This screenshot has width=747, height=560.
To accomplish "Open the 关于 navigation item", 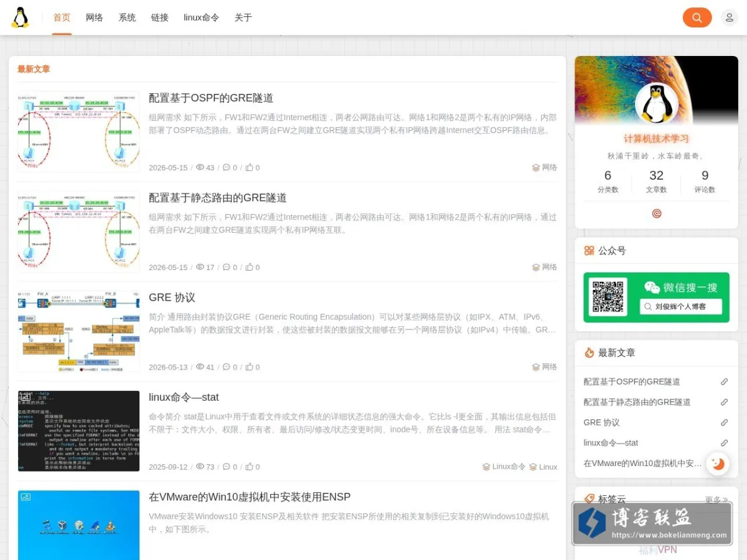I will tap(243, 17).
